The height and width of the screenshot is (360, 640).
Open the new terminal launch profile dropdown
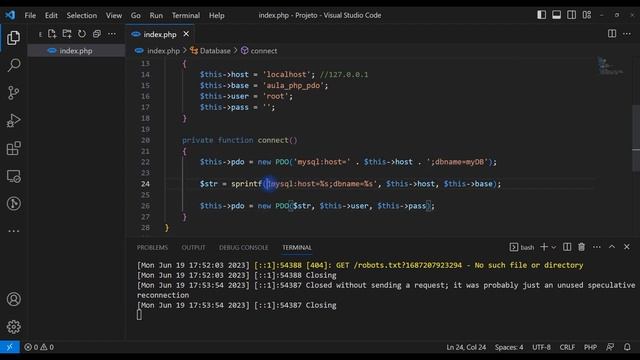[553, 247]
